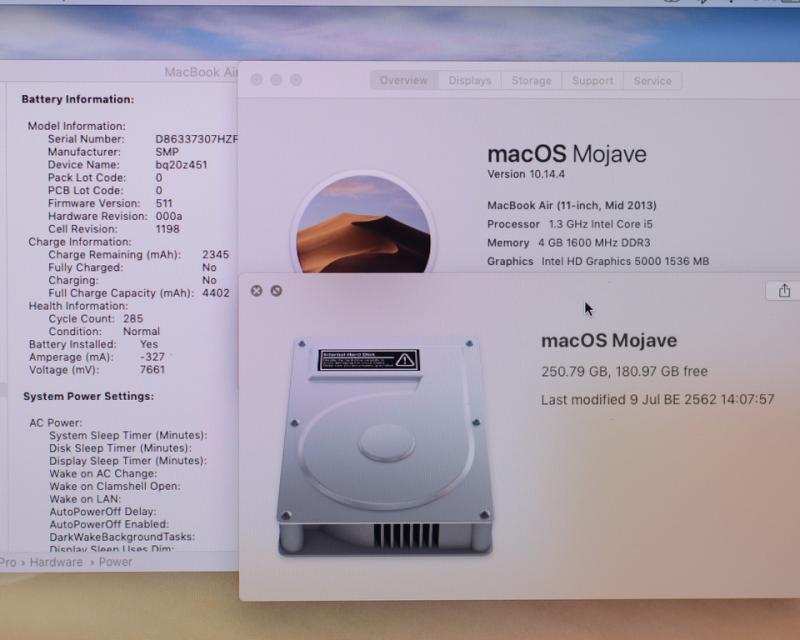The image size is (800, 640).
Task: Click the PCB Lot Code 0 value
Action: tap(159, 190)
